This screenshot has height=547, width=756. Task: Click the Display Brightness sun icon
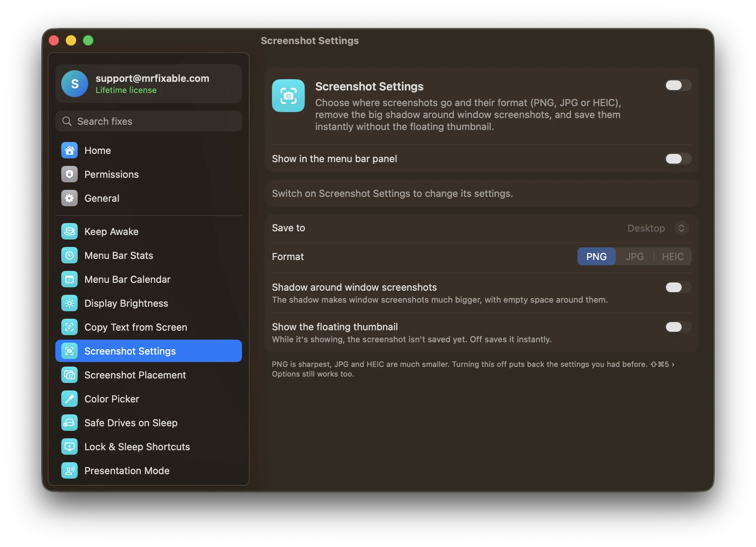pyautogui.click(x=69, y=303)
